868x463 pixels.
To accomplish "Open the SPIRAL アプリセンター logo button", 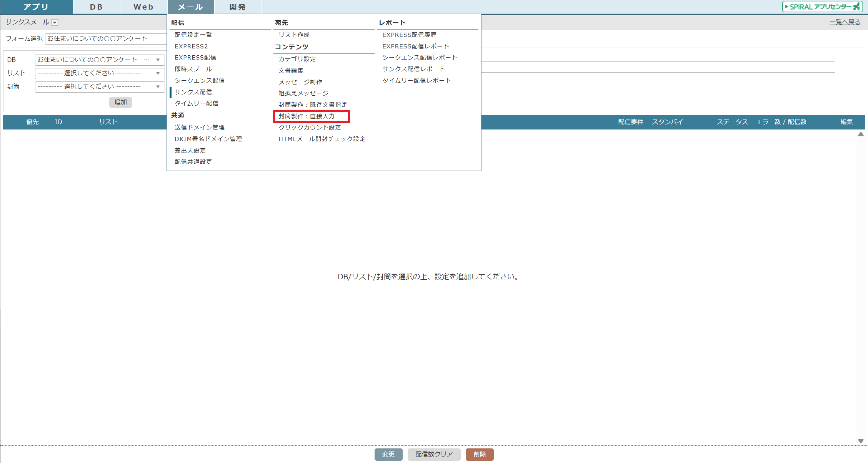I will pos(822,7).
